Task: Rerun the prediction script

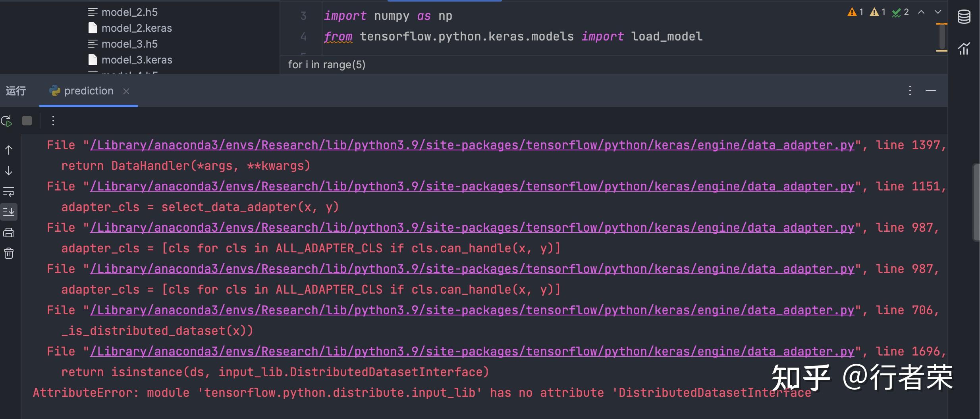Action: click(x=7, y=121)
